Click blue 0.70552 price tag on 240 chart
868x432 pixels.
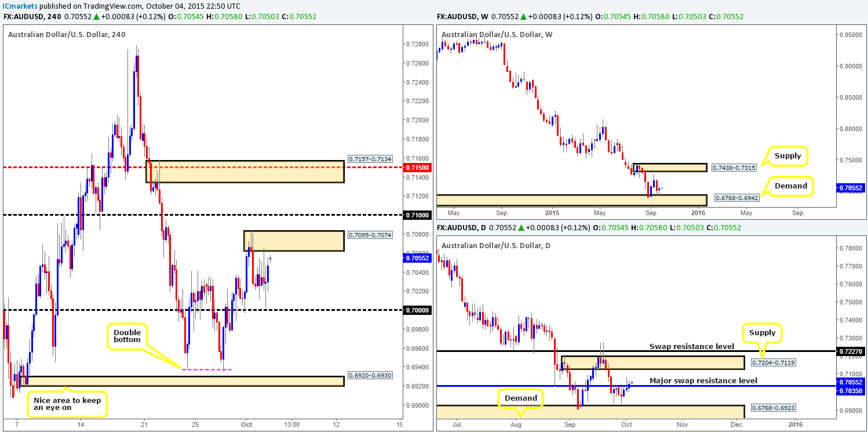click(x=417, y=258)
